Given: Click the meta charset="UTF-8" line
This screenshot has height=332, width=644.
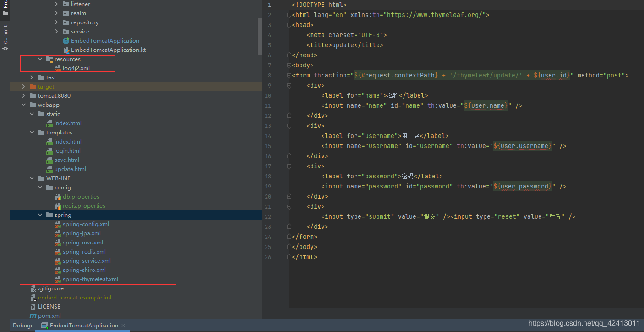Looking at the screenshot, I should point(347,35).
